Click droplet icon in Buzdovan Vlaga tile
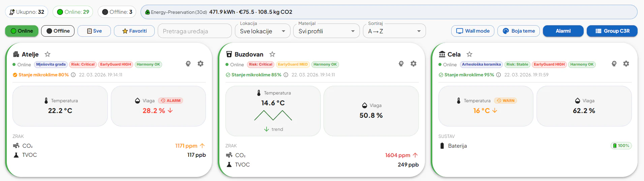The image size is (644, 181). click(x=365, y=105)
